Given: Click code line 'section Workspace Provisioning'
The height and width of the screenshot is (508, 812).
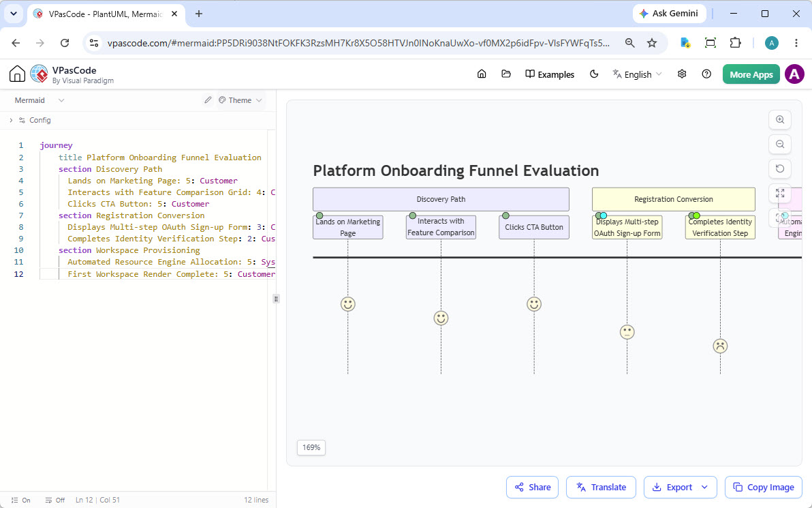Looking at the screenshot, I should 129,250.
